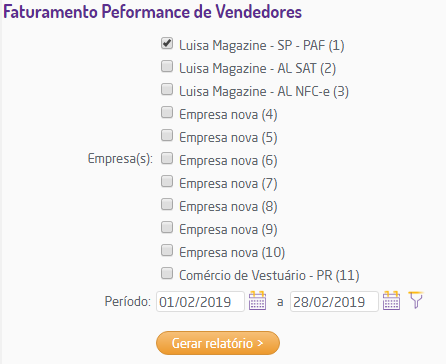446x364 pixels.
Task: Select the Empresa nova (4) checkbox
Action: coord(167,112)
